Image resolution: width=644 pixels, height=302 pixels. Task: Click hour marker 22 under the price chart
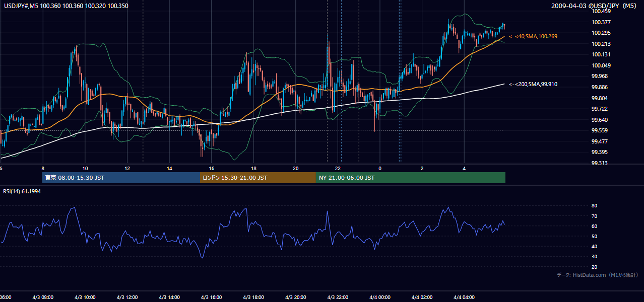coord(338,168)
